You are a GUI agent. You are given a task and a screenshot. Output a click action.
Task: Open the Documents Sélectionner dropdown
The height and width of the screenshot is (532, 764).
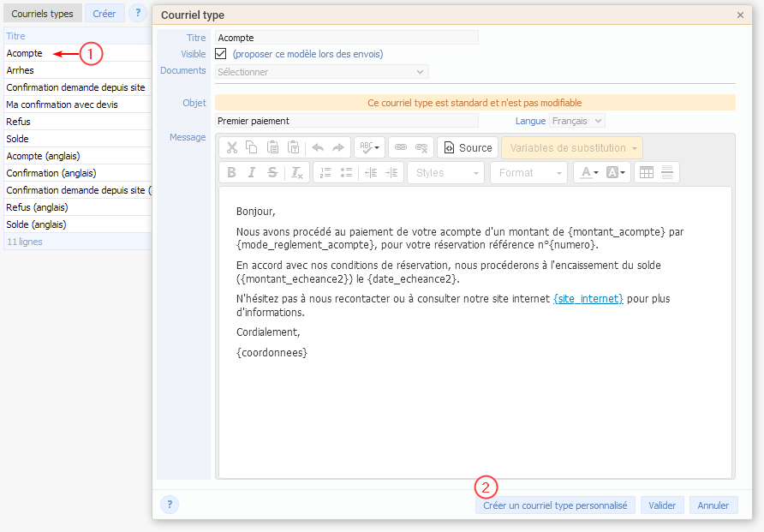pos(321,72)
